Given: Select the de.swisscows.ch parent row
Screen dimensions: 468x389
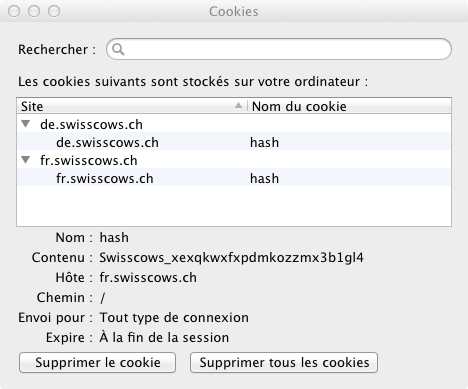Looking at the screenshot, I should point(234,124).
